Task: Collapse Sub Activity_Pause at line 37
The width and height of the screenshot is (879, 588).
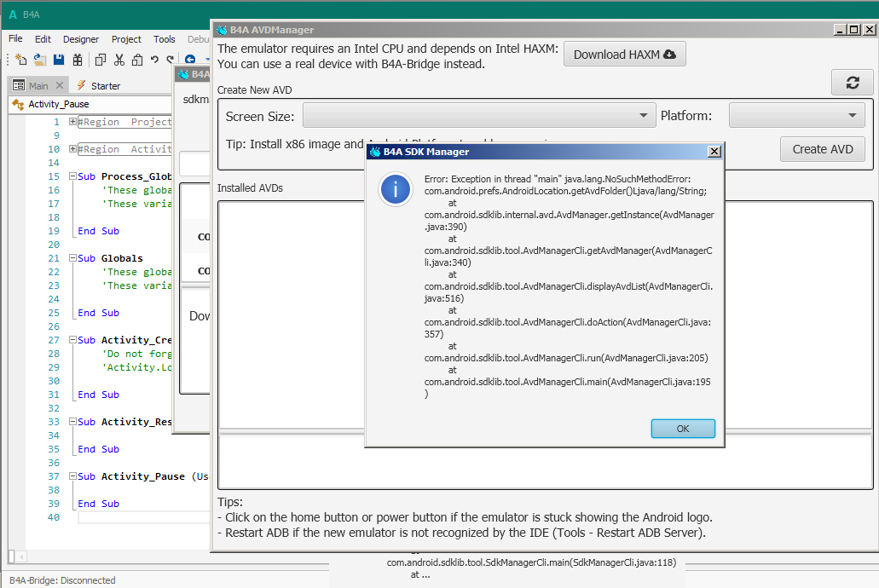Action: click(x=72, y=476)
